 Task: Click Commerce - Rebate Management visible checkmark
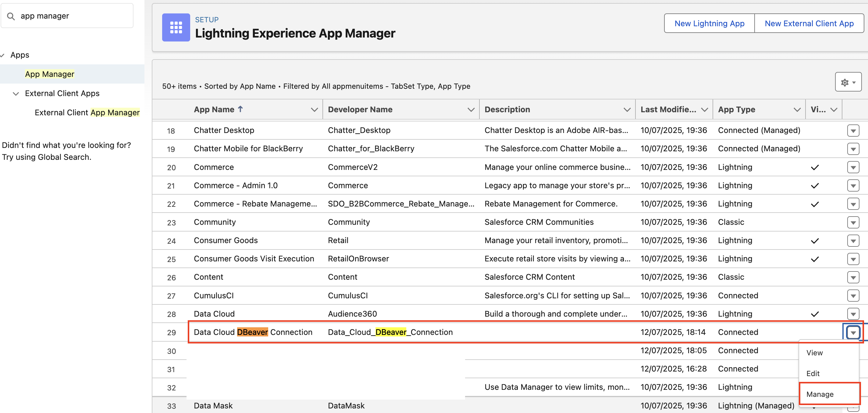[x=814, y=204]
